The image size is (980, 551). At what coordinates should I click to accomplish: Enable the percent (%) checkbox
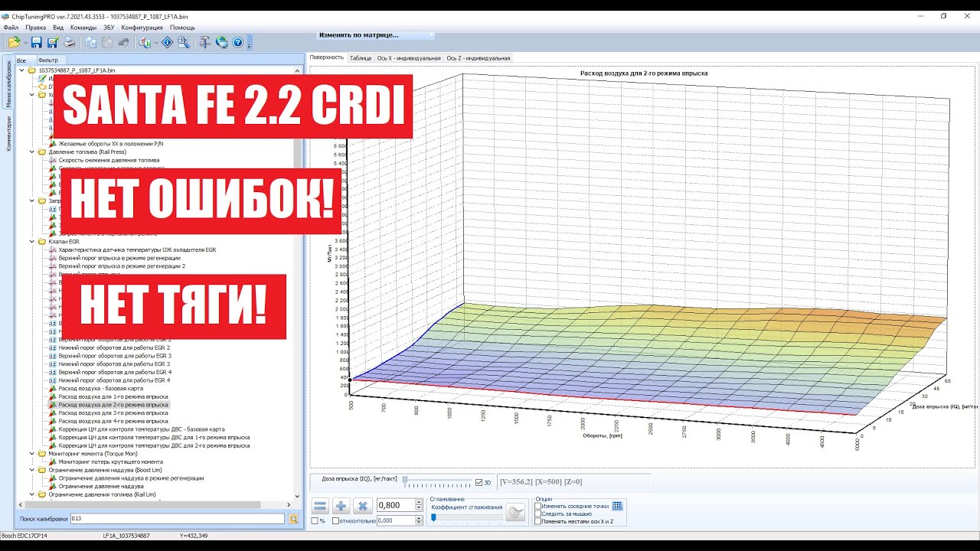click(315, 521)
